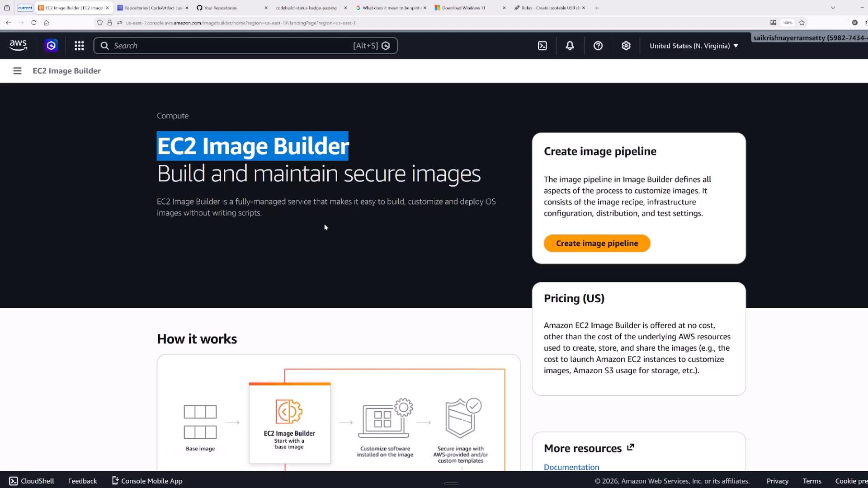Click the EC2 Image Builder breadcrumb title
The image size is (868, 488).
tap(66, 71)
